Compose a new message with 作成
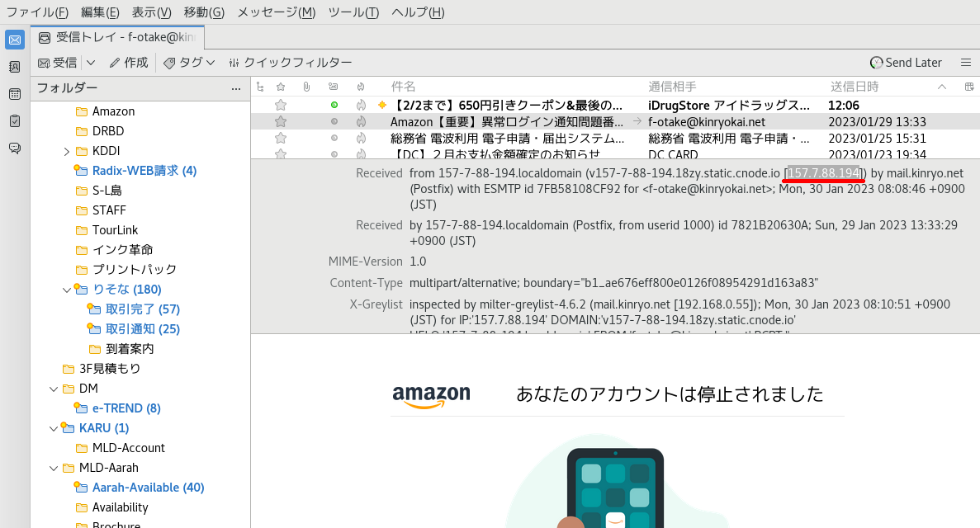 pos(129,63)
